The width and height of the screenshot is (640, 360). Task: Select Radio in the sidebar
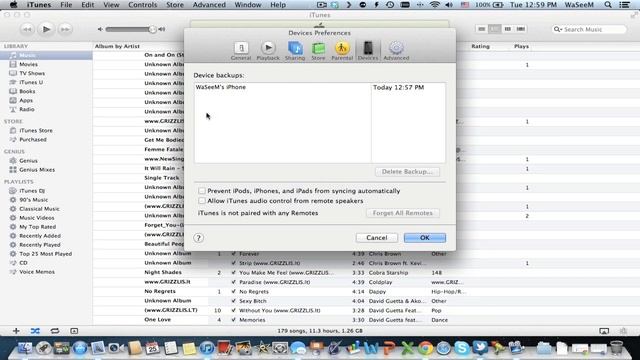27,109
